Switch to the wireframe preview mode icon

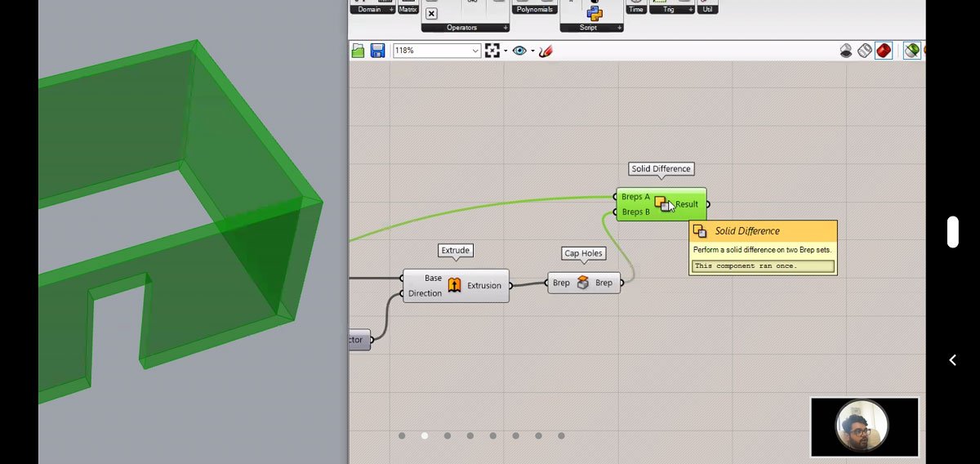pyautogui.click(x=865, y=51)
